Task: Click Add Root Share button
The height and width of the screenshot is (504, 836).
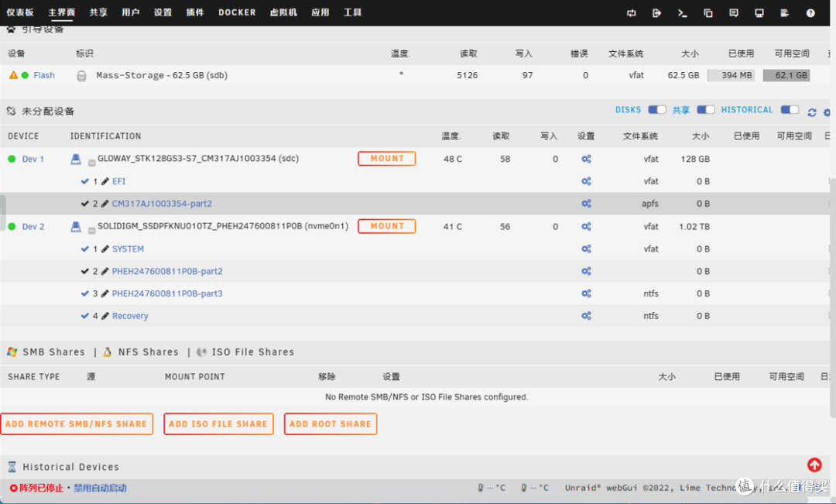Action: coord(331,424)
